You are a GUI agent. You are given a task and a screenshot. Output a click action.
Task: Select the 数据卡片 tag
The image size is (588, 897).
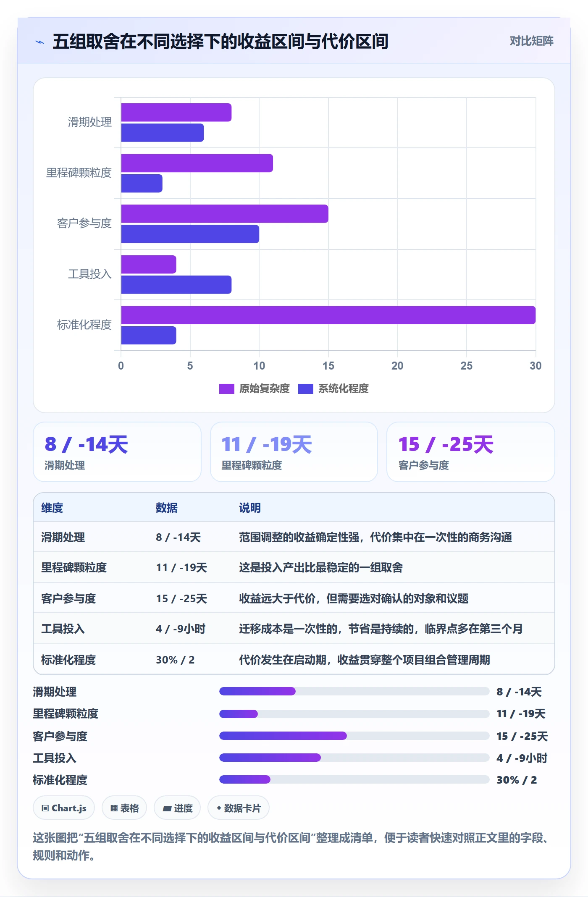pos(239,808)
